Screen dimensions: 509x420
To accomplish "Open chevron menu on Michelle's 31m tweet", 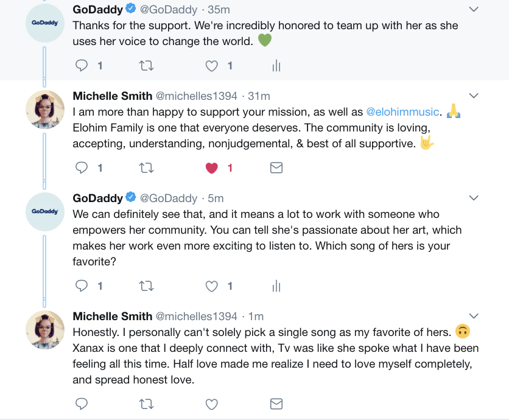I will click(x=474, y=96).
